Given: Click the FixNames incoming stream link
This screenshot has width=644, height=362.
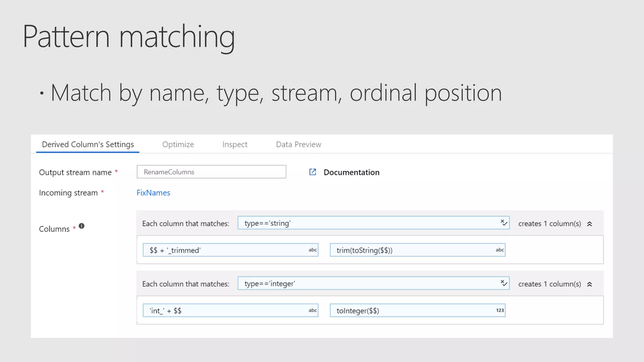Looking at the screenshot, I should (153, 193).
